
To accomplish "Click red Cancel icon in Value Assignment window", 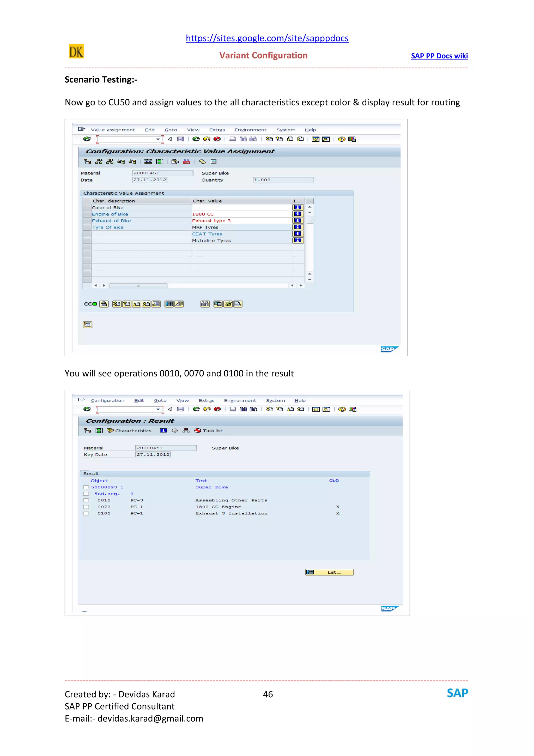I will pyautogui.click(x=217, y=139).
